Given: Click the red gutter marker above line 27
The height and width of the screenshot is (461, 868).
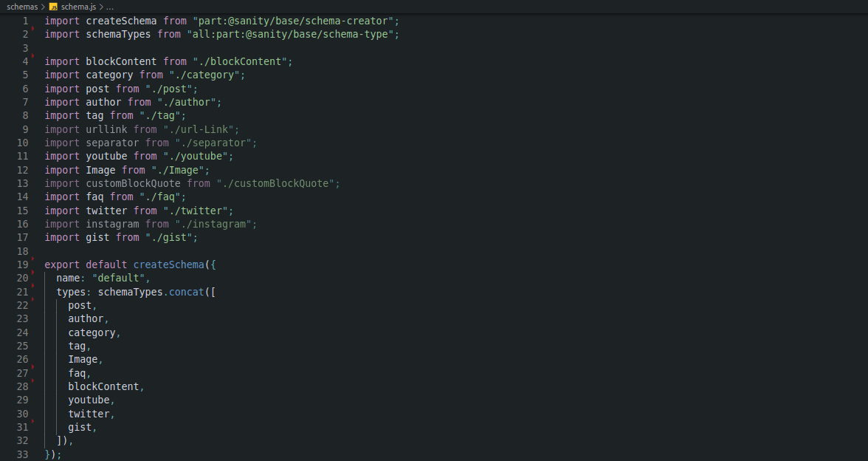Looking at the screenshot, I should point(33,367).
